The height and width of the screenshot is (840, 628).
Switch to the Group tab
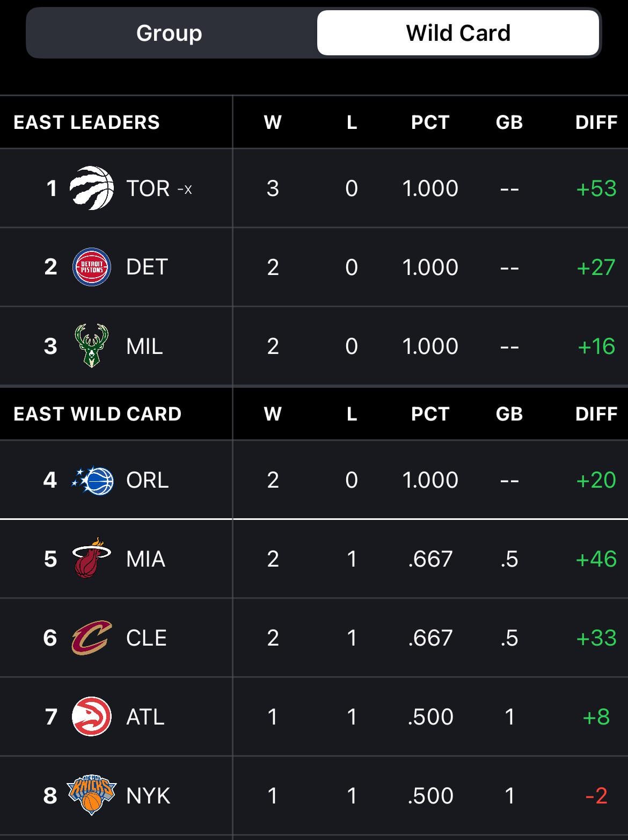[169, 33]
